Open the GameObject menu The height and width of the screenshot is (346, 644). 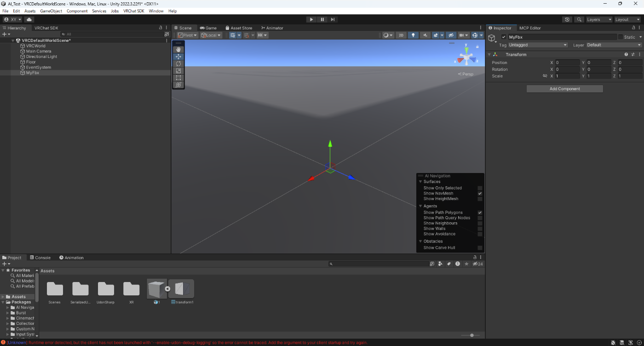pyautogui.click(x=51, y=11)
